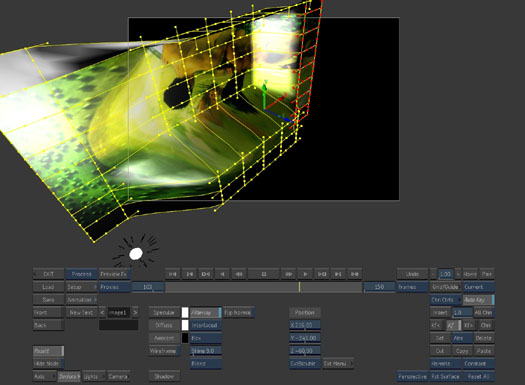The height and width of the screenshot is (385, 525).
Task: Toggle Auto Key
Action: point(478,300)
